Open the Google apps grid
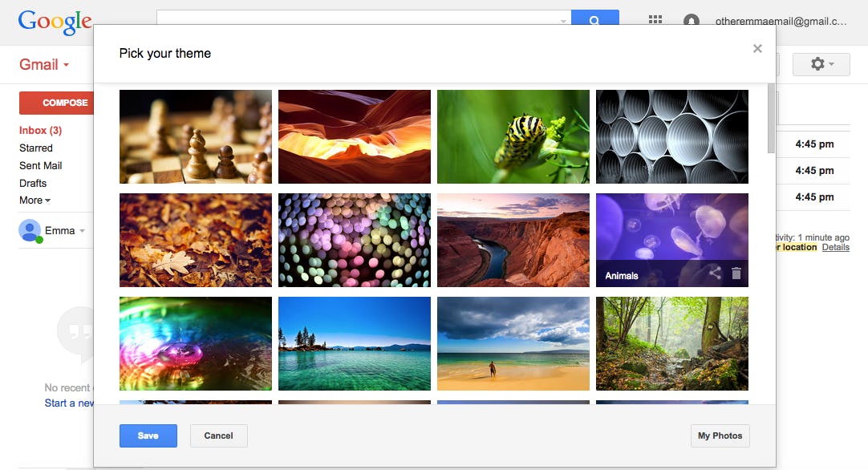Screen dimensions: 868x470 pyautogui.click(x=655, y=21)
